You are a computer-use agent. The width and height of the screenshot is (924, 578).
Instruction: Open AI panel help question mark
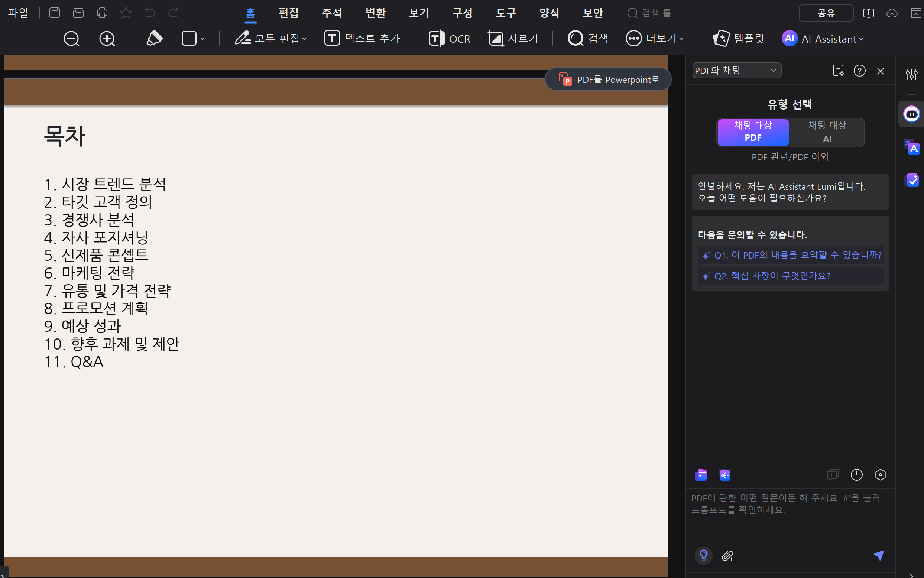click(x=860, y=71)
